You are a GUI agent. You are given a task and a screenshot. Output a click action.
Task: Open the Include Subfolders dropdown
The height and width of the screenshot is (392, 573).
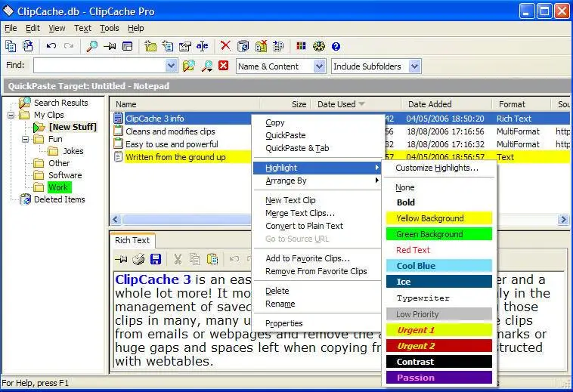tap(414, 66)
